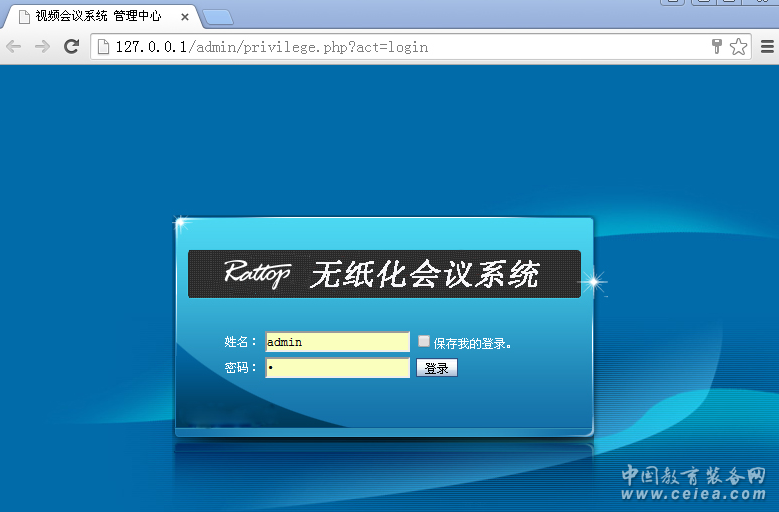Click the 姓名 label
Viewport: 779px width, 512px height.
pos(240,342)
